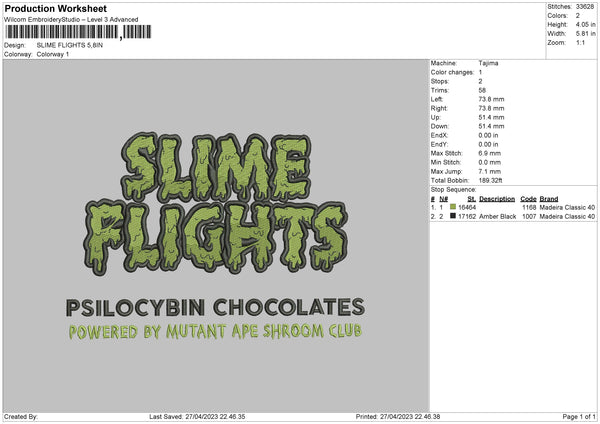Click the Up value 51.4 mm
Viewport: 600px width, 424px height.
(x=491, y=117)
